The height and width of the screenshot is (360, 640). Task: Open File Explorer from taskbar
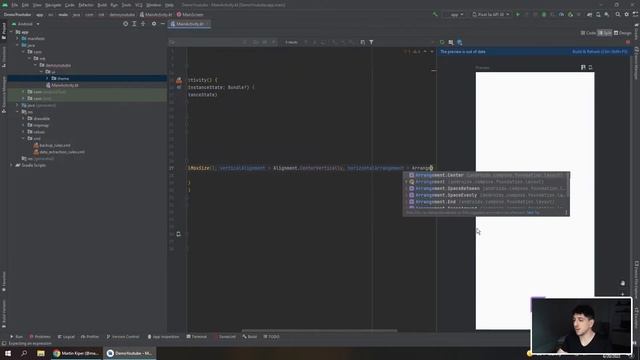(x=41, y=353)
